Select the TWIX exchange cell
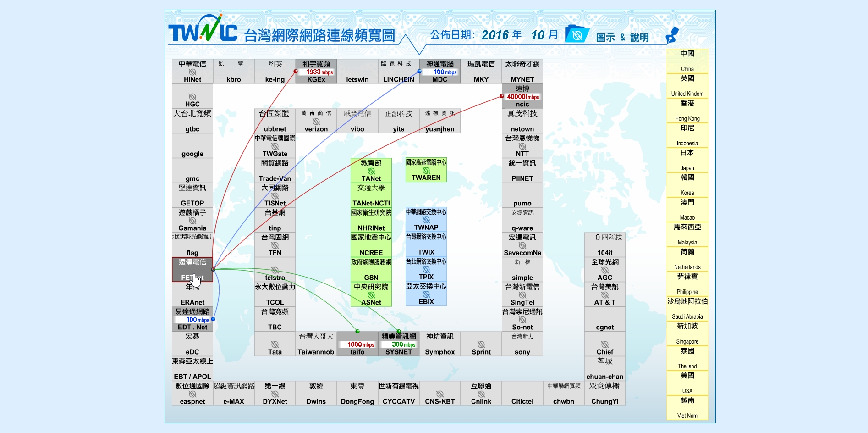 point(426,244)
